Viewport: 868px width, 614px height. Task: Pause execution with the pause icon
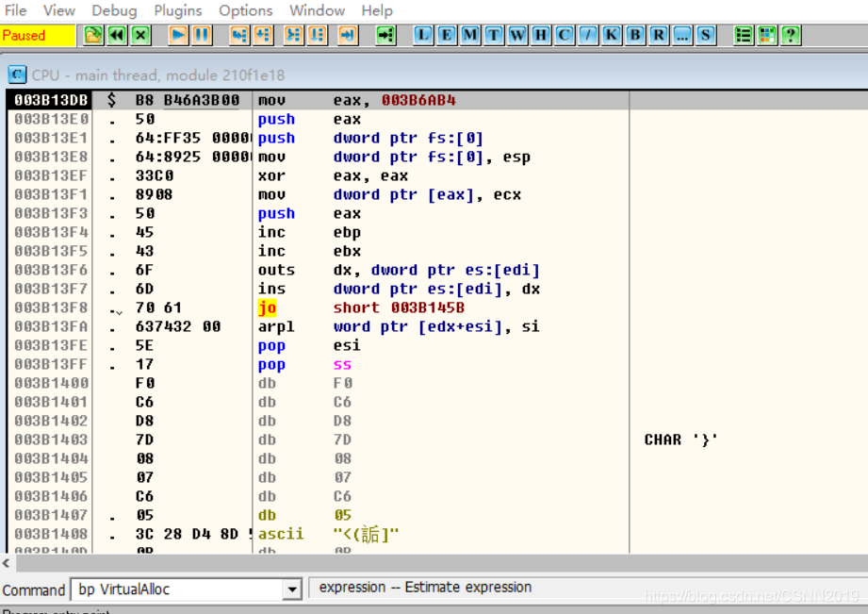click(202, 36)
